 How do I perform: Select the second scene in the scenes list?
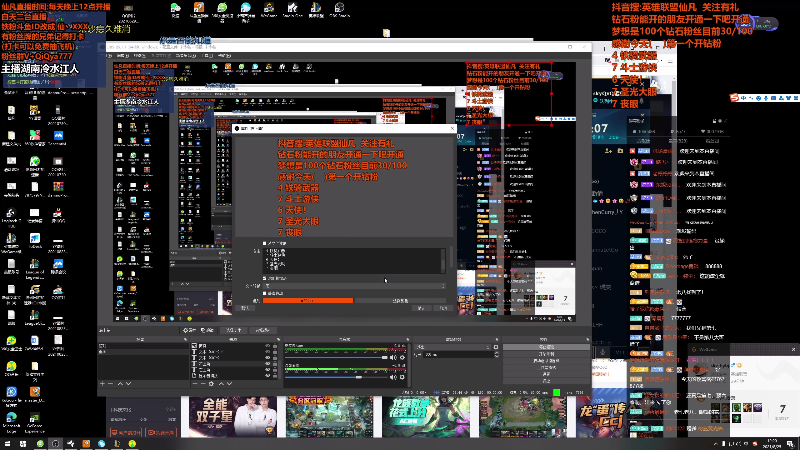pyautogui.click(x=143, y=352)
